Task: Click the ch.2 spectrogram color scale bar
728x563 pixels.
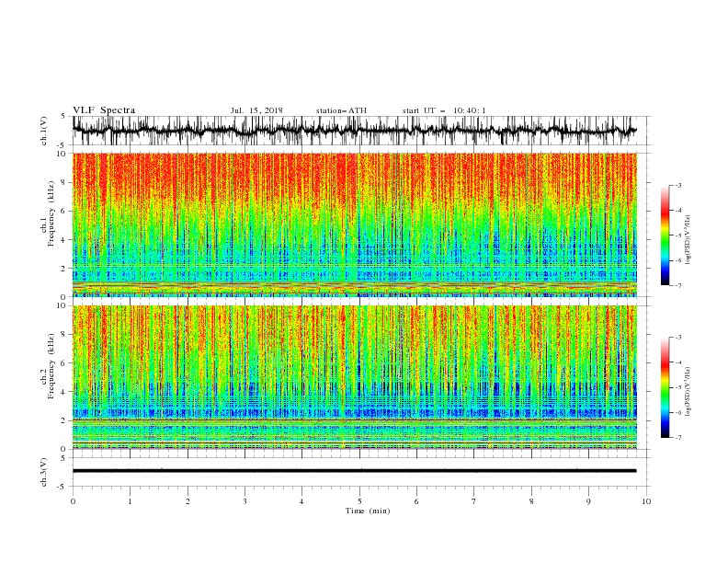Action: point(665,387)
